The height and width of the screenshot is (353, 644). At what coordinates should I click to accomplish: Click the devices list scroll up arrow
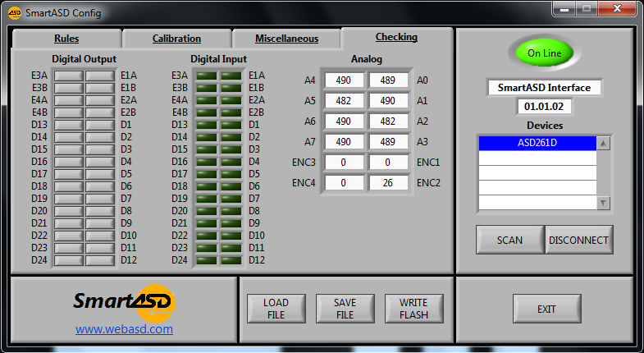[603, 144]
